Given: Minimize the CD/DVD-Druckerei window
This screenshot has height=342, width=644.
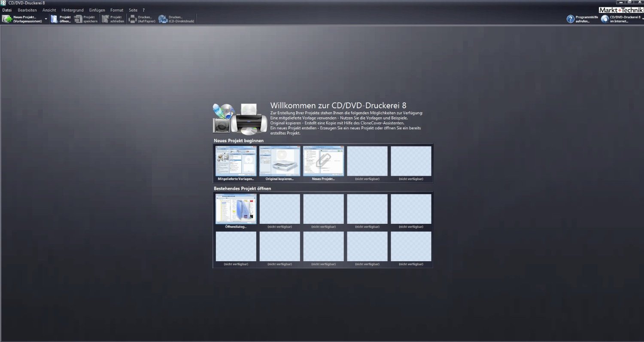Looking at the screenshot, I should pos(621,2).
